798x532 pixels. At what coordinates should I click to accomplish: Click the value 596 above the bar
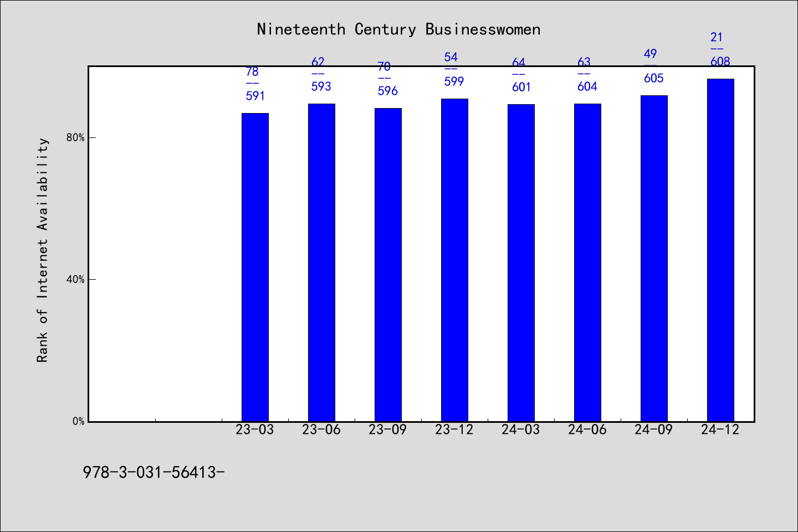[388, 91]
